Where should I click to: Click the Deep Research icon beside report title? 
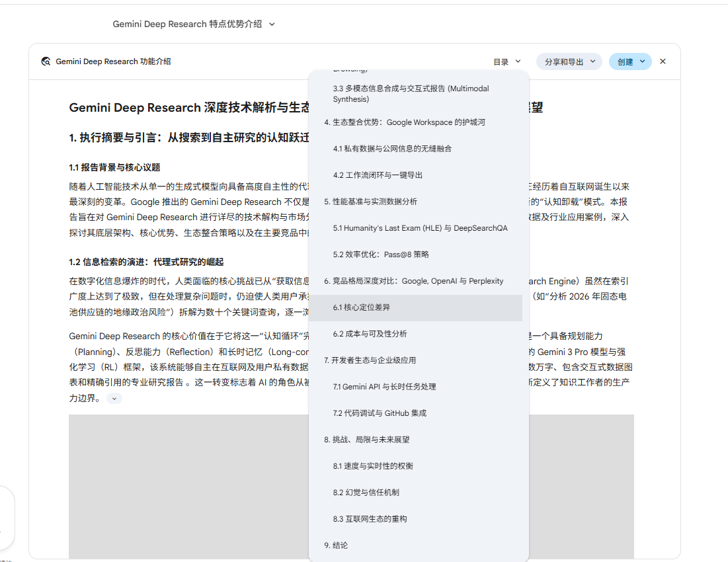click(46, 61)
